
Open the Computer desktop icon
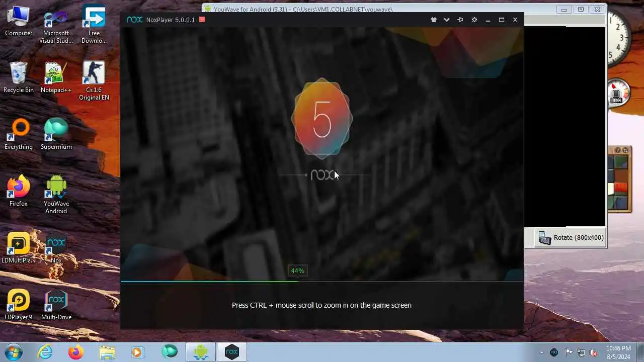19,20
